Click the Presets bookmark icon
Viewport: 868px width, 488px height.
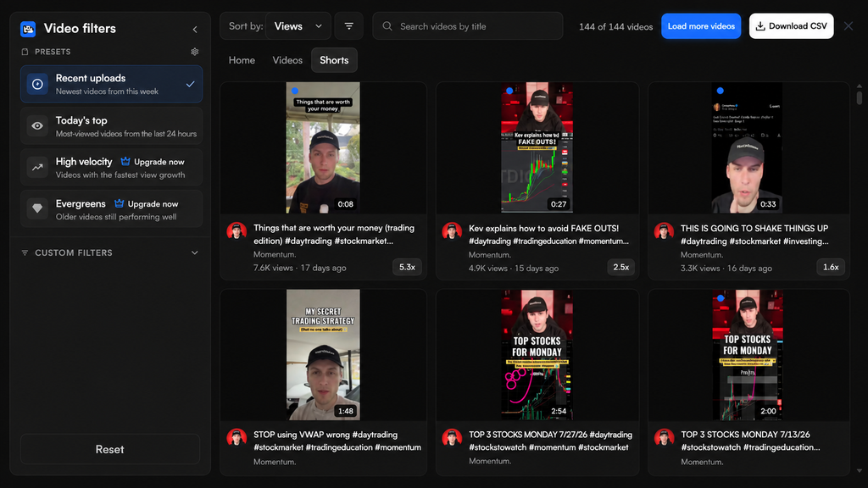(25, 52)
